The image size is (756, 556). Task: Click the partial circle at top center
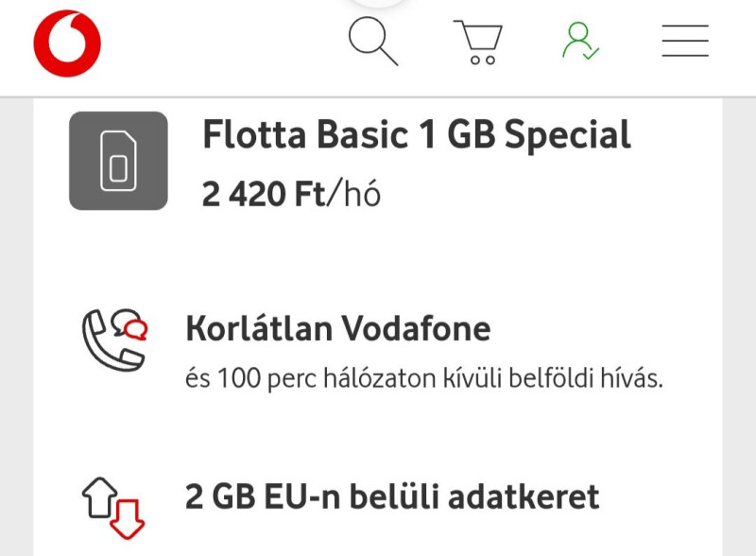[x=378, y=3]
